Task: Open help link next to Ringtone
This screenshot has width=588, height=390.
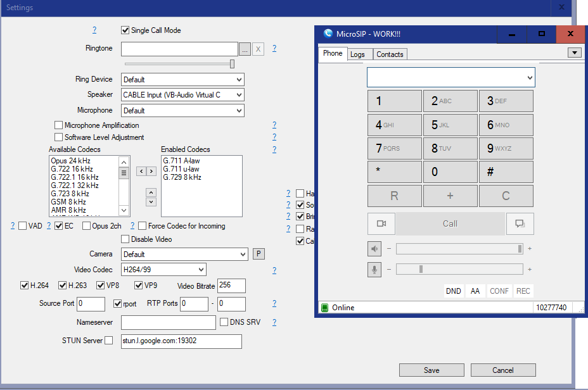Action: (274, 48)
